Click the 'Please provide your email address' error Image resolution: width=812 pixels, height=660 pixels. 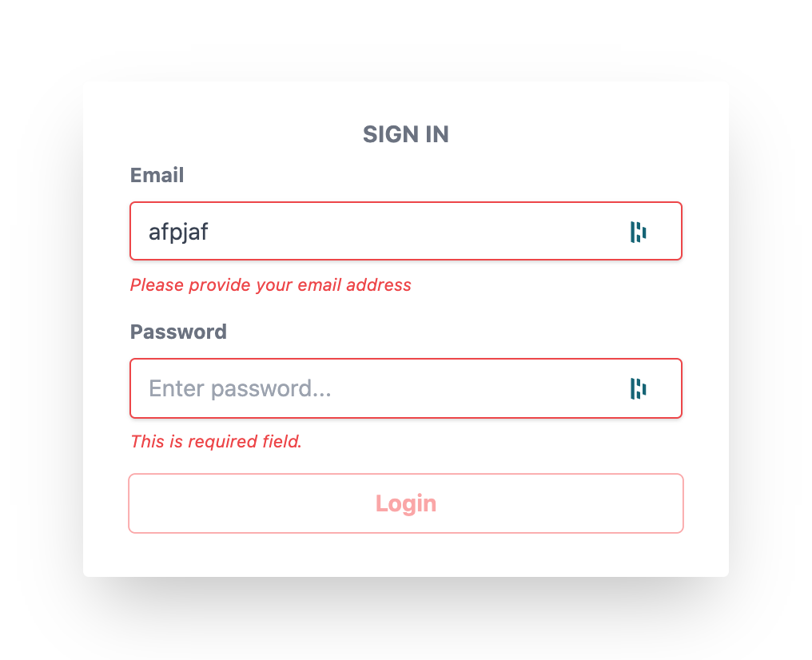[x=270, y=285]
